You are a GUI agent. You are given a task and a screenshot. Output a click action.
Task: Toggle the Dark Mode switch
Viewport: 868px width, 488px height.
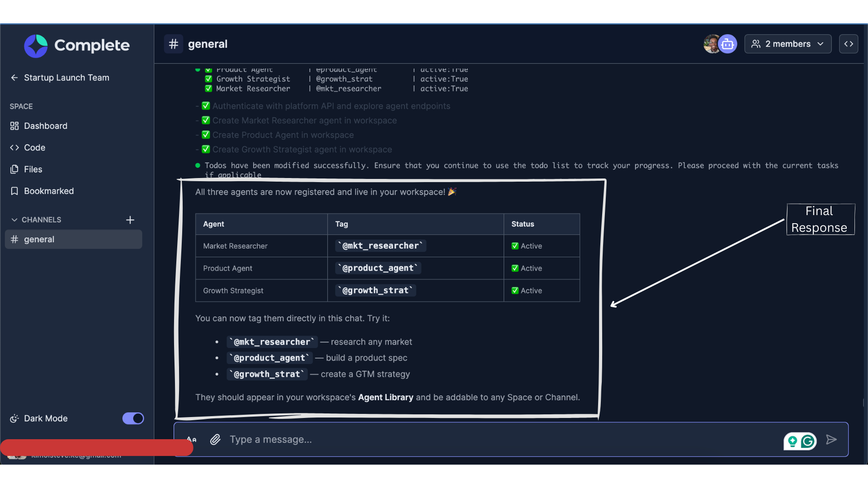[133, 418]
